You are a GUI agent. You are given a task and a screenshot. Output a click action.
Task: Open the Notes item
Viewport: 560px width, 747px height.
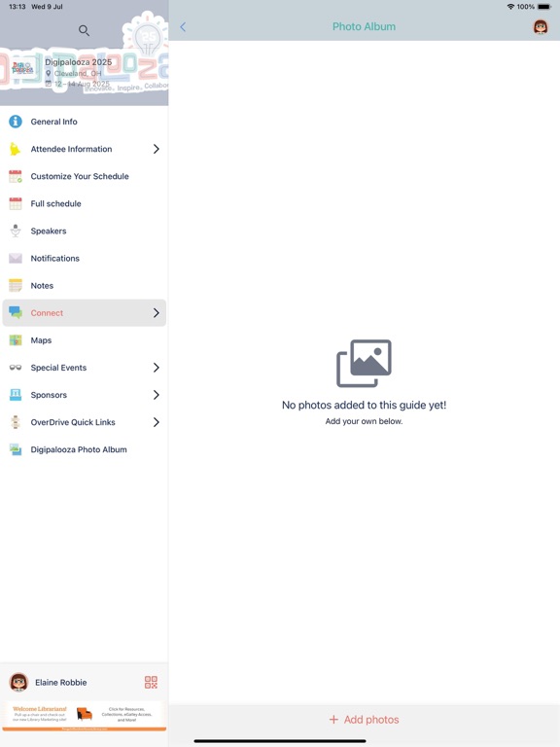(x=85, y=285)
